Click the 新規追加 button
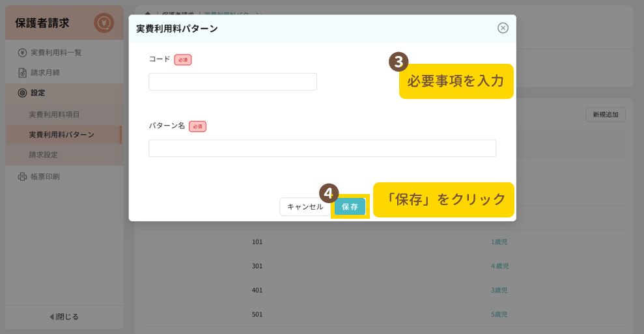 (605, 115)
